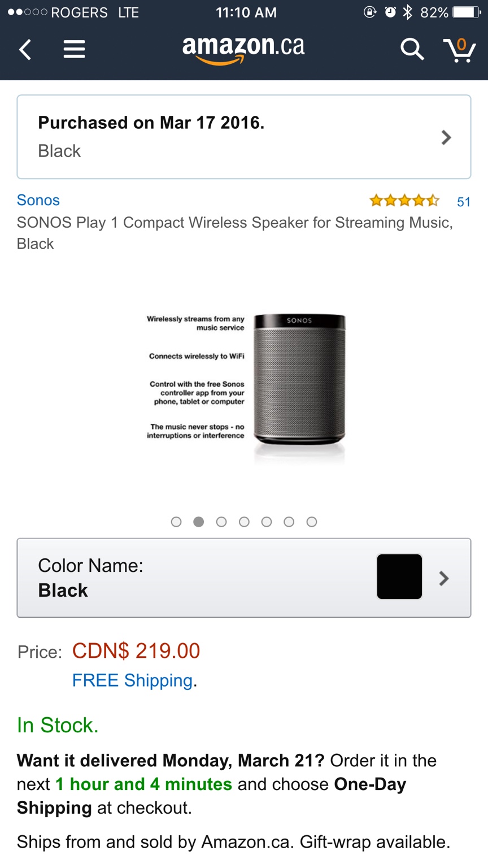Tap the battery status icon
This screenshot has height=868, width=488.
[x=467, y=12]
